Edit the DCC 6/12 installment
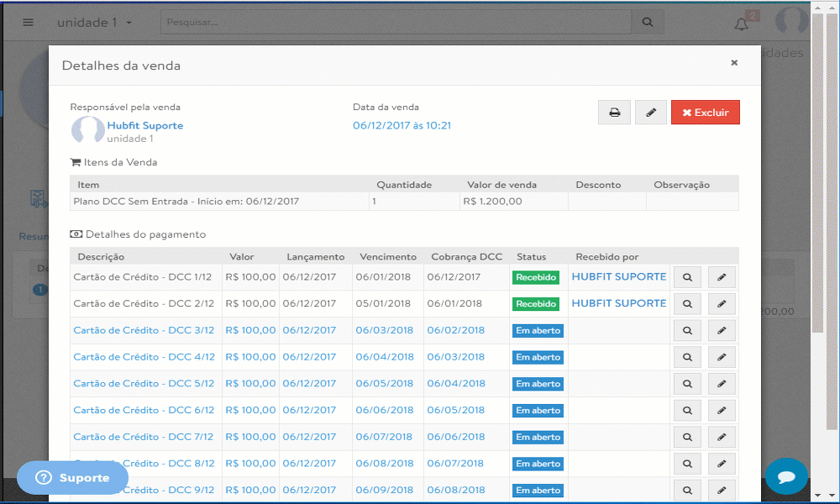 [x=722, y=411]
